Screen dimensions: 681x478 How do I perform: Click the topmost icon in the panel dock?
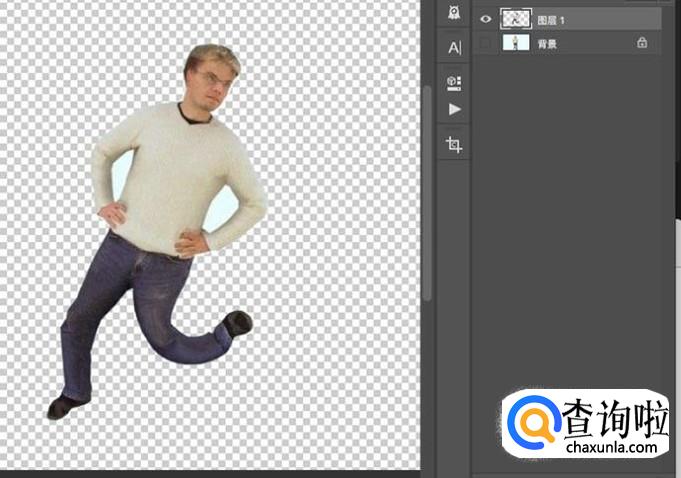[454, 13]
